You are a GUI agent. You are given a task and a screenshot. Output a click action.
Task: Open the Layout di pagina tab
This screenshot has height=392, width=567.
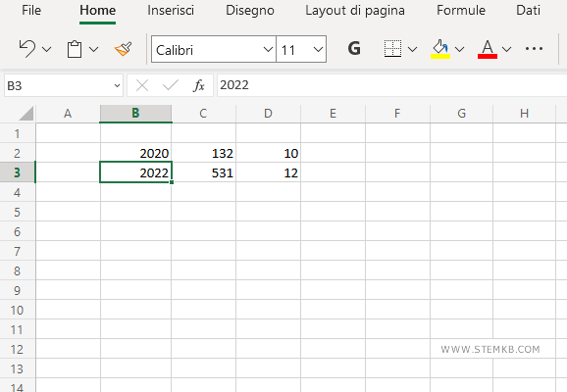[x=355, y=10]
